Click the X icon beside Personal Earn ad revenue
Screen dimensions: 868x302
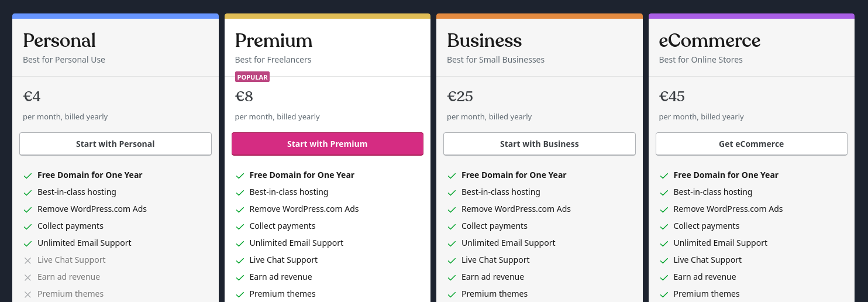27,277
